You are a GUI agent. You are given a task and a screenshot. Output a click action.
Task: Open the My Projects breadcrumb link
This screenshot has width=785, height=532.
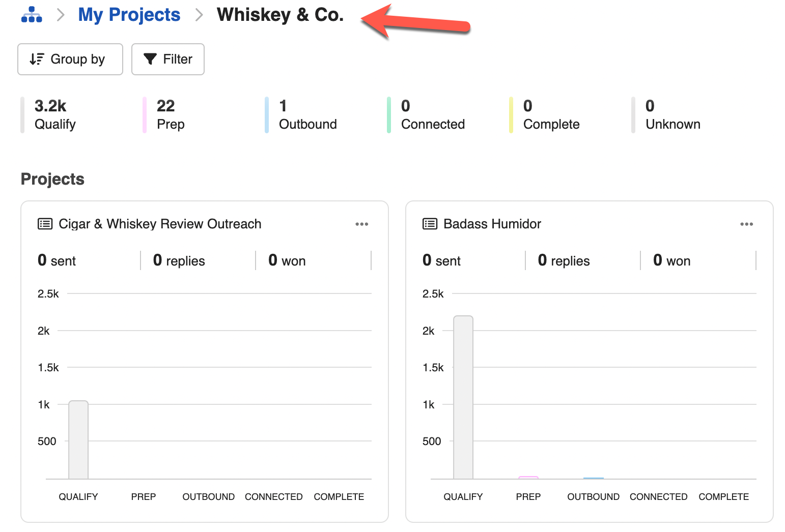[129, 15]
